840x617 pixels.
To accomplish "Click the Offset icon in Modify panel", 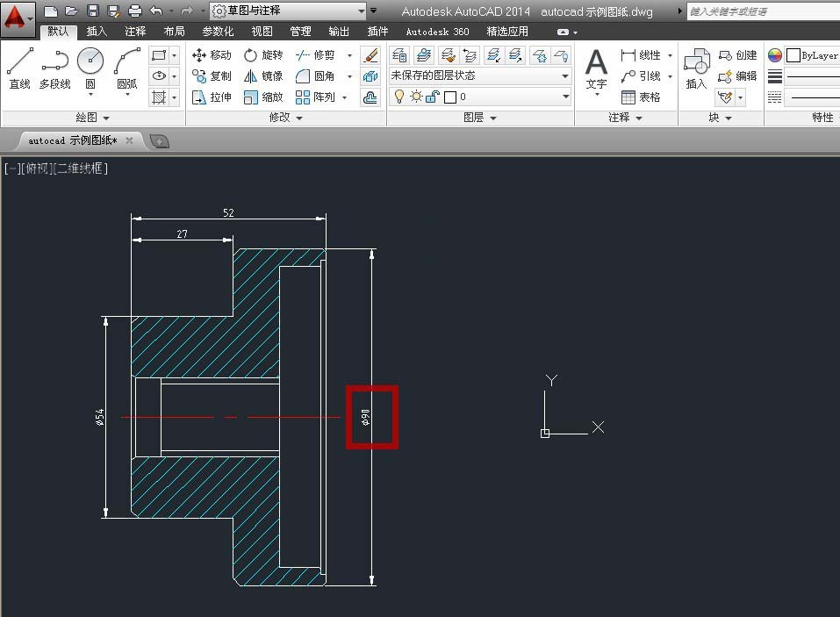I will point(370,97).
